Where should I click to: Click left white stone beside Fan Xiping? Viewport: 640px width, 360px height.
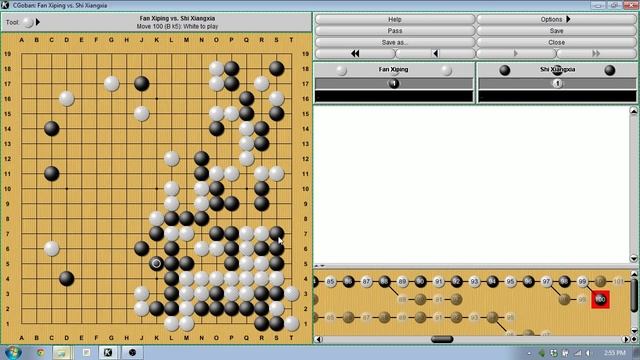(x=341, y=70)
